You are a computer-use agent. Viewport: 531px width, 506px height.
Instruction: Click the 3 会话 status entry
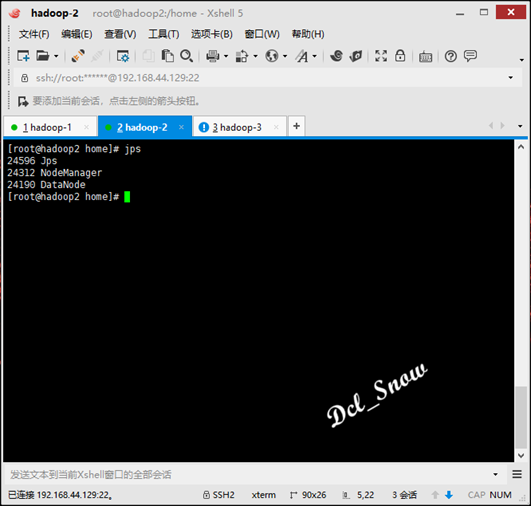pos(404,495)
